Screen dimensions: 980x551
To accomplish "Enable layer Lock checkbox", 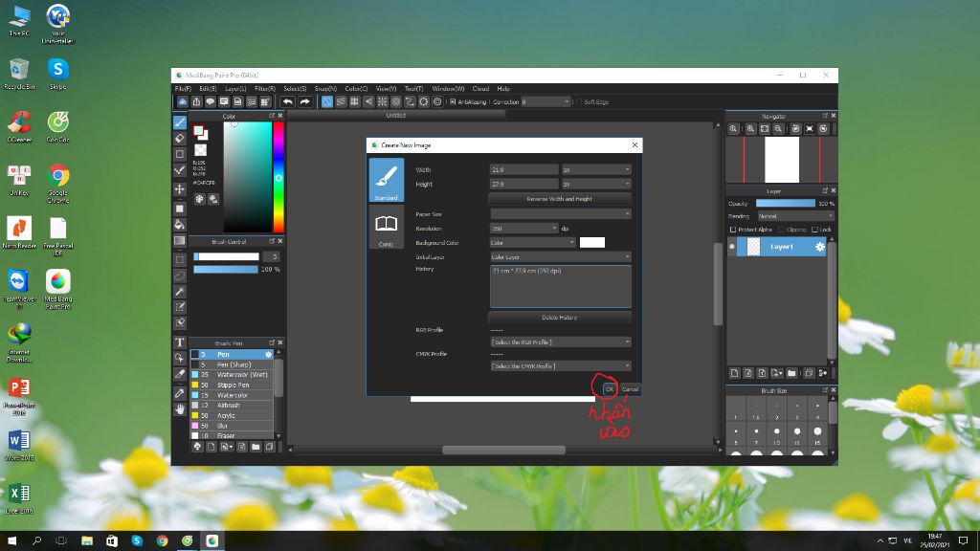I will (x=815, y=230).
